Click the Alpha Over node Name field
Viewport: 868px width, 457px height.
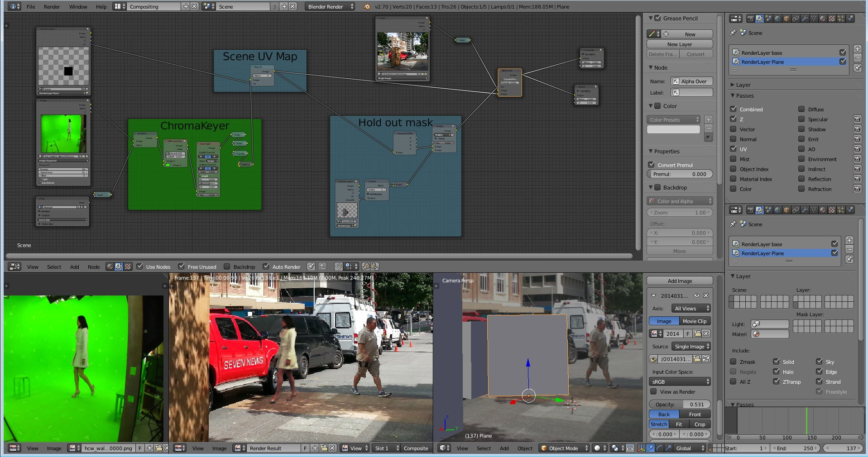click(691, 81)
